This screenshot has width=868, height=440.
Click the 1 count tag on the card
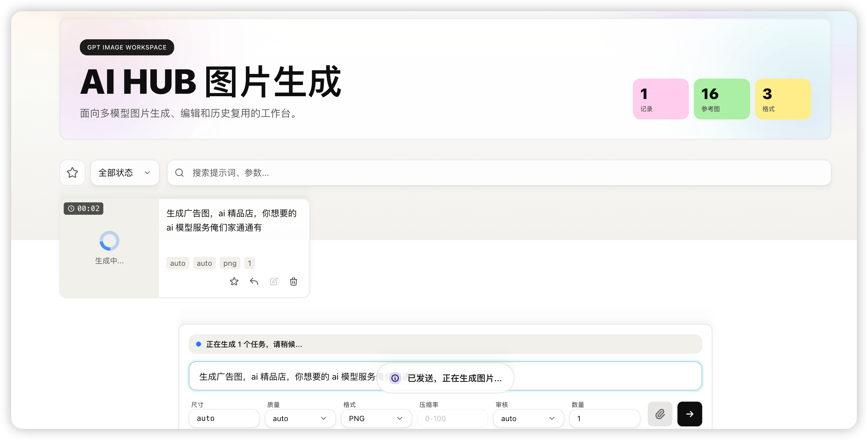[x=249, y=263]
